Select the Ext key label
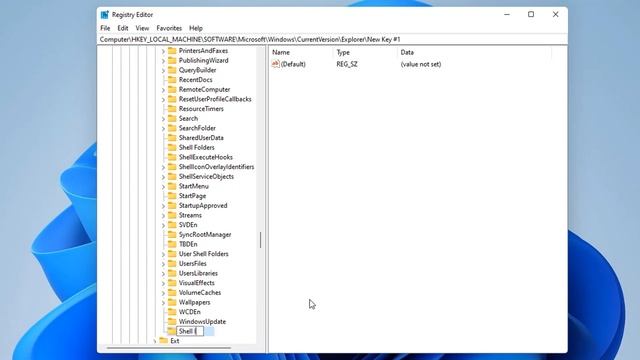Image resolution: width=640 pixels, height=360 pixels. (x=175, y=341)
